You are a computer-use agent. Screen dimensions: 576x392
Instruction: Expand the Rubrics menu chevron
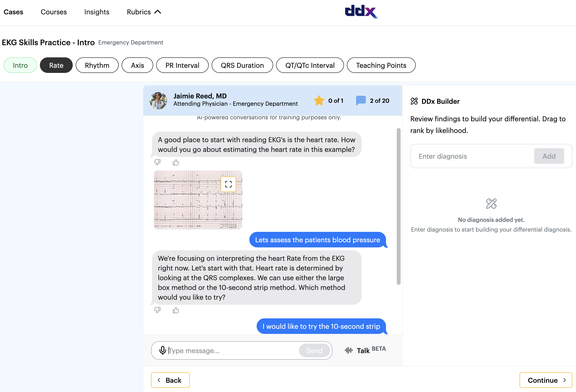pos(158,12)
